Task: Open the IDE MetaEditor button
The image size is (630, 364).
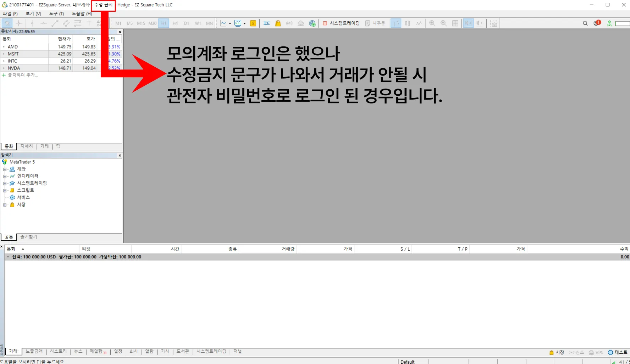Action: pos(266,23)
